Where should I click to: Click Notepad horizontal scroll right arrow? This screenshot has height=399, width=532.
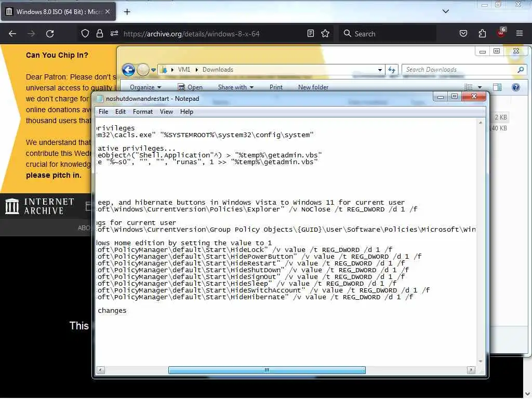(x=471, y=370)
